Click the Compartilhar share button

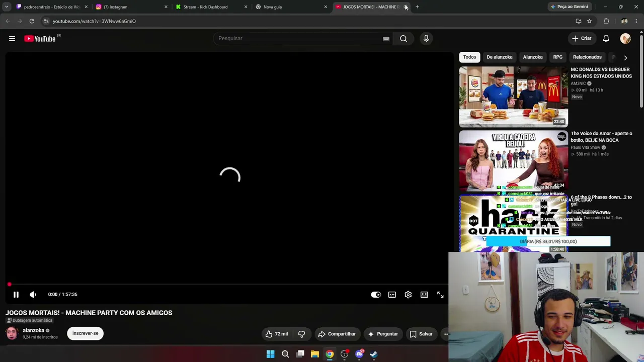pos(337,334)
